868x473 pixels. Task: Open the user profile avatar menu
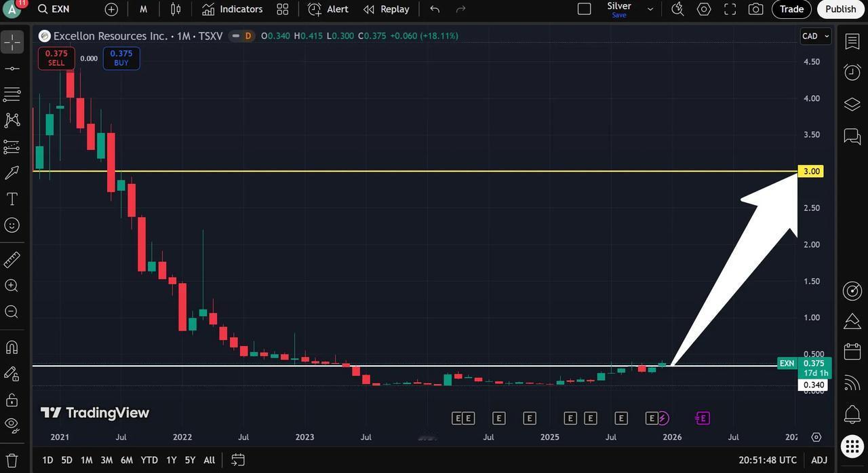pos(12,9)
